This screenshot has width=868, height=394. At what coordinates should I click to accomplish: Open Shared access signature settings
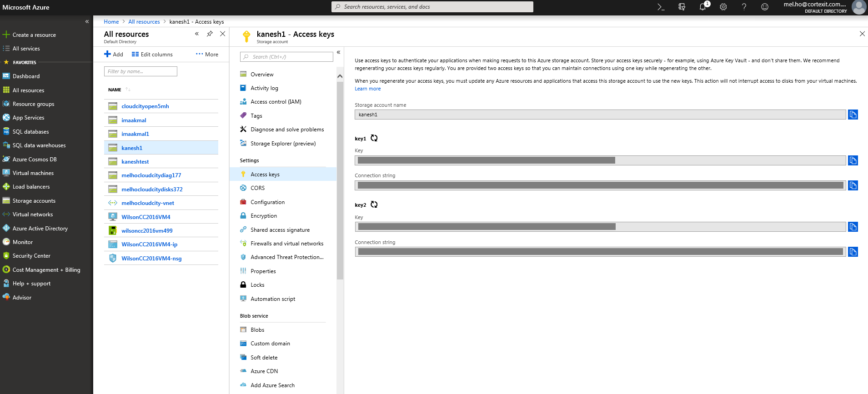coord(280,230)
